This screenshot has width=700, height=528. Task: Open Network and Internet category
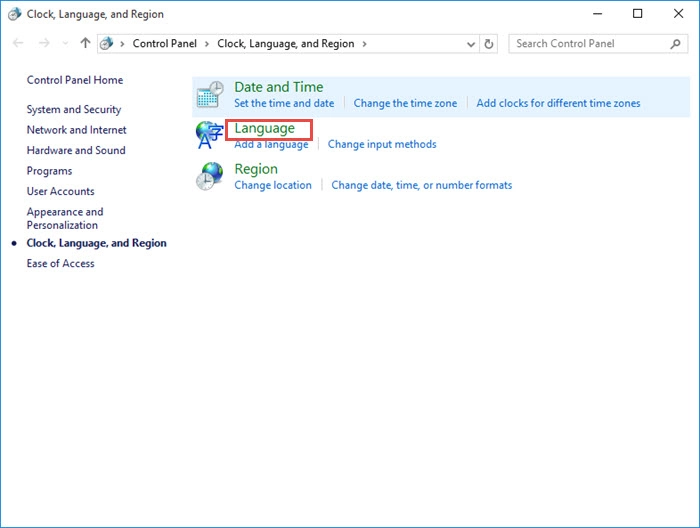coord(76,130)
